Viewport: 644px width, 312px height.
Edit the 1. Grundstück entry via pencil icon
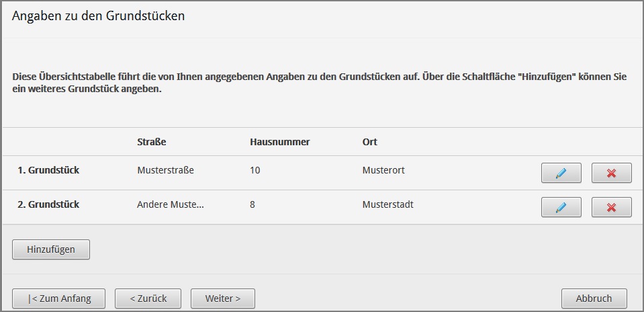[x=561, y=173]
